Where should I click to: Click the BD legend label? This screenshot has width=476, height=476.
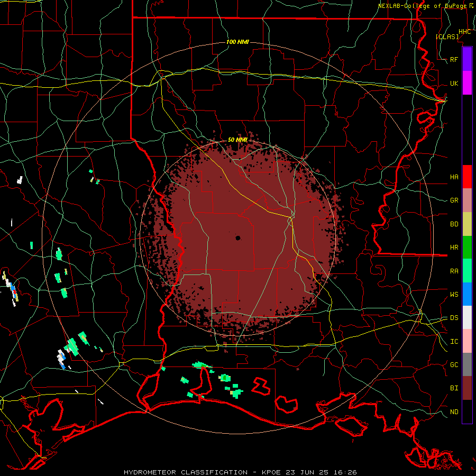(454, 224)
